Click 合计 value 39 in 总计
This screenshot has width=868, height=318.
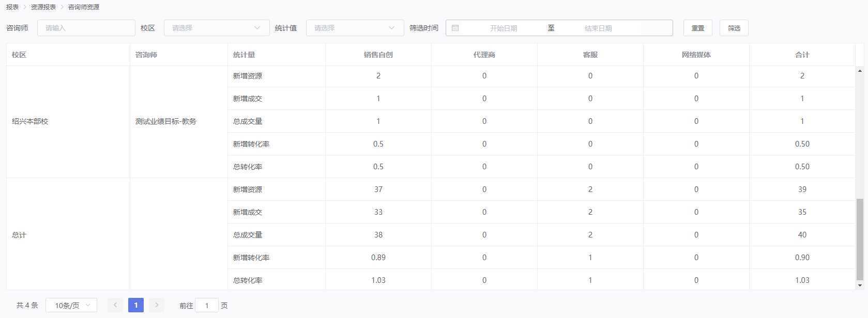(x=802, y=189)
